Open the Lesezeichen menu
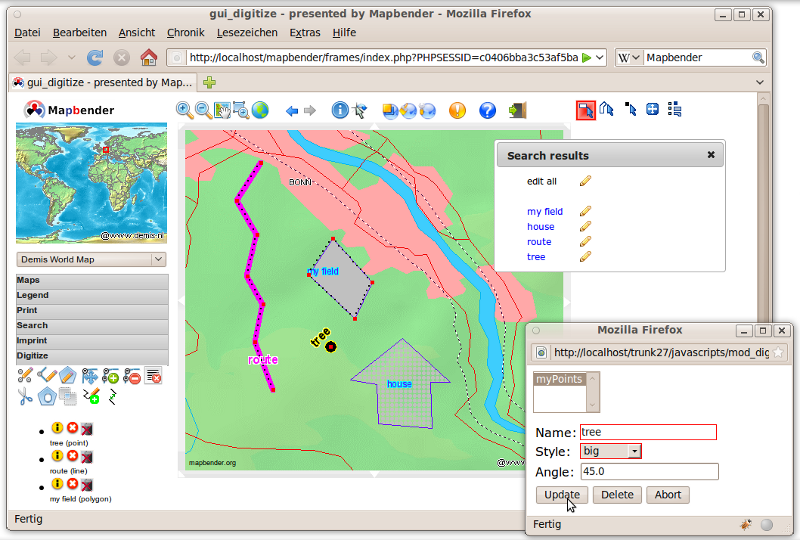Screen dimensions: 800x540 248,33
